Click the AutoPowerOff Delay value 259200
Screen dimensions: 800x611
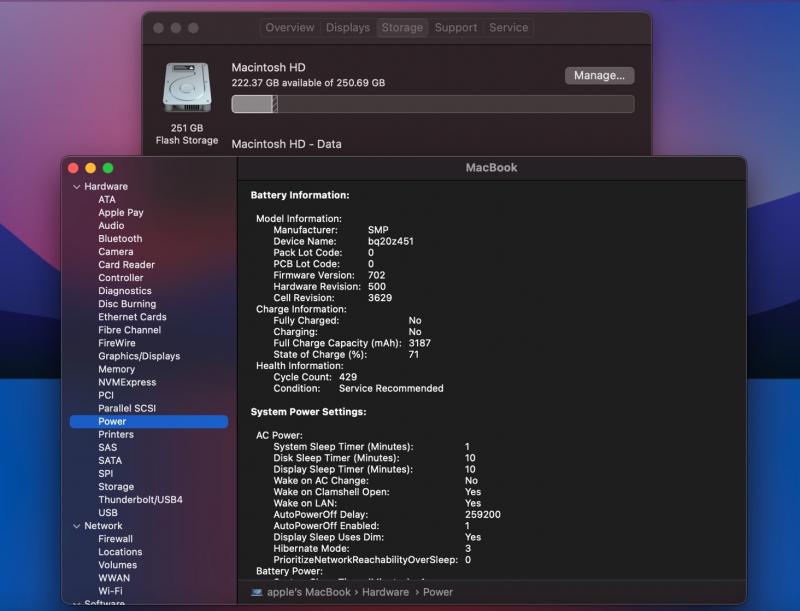pos(483,515)
